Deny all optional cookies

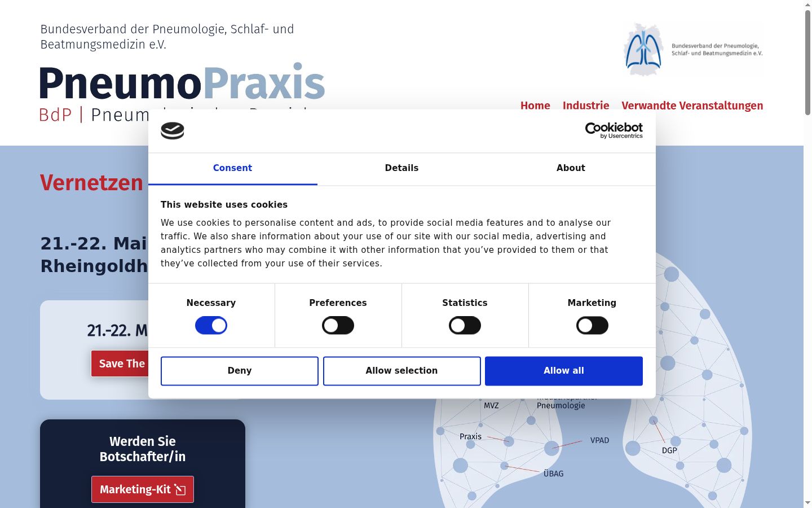tap(240, 371)
